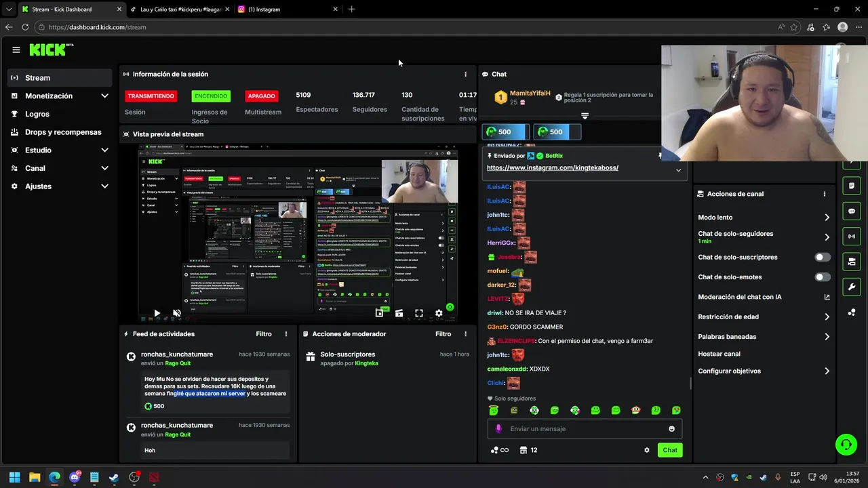The image size is (868, 488).
Task: Open the pinned Instagram kingtekaboss link
Action: click(553, 167)
